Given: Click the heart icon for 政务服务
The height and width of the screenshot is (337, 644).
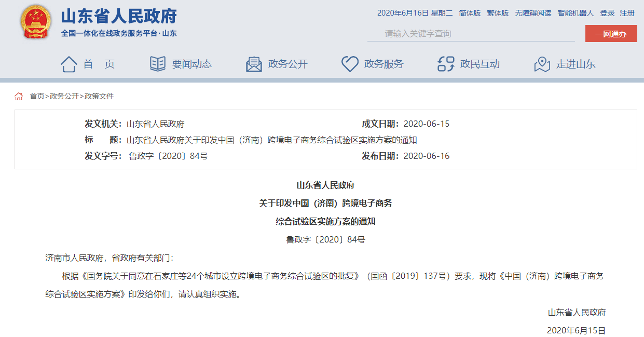Looking at the screenshot, I should [x=349, y=62].
